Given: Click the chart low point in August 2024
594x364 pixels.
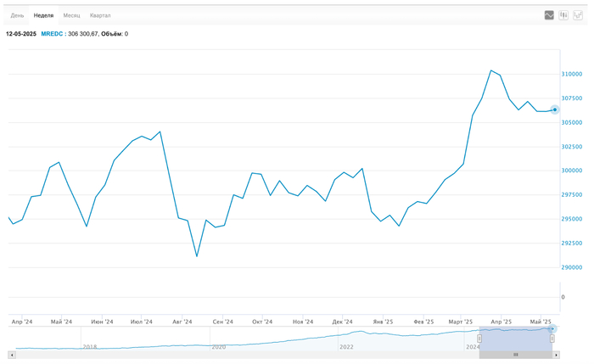Looking at the screenshot, I should pos(197,256).
